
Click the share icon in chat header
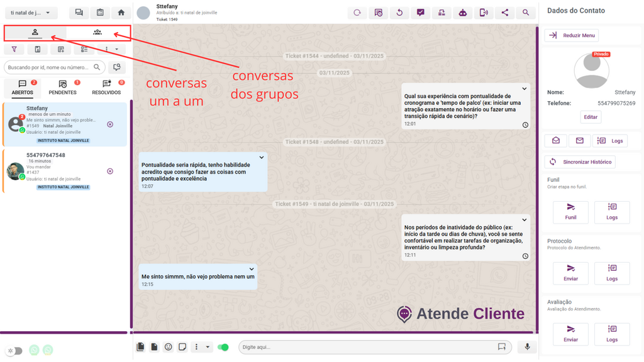click(x=504, y=13)
